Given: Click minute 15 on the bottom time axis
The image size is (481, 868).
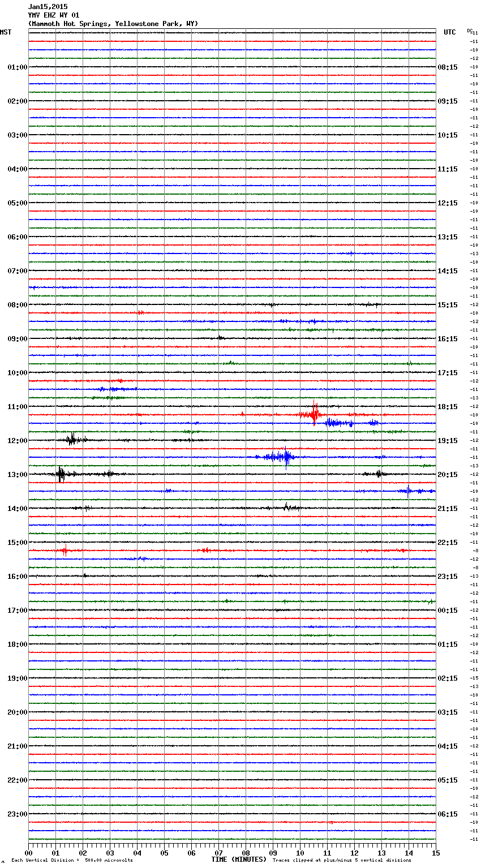Looking at the screenshot, I should (436, 853).
